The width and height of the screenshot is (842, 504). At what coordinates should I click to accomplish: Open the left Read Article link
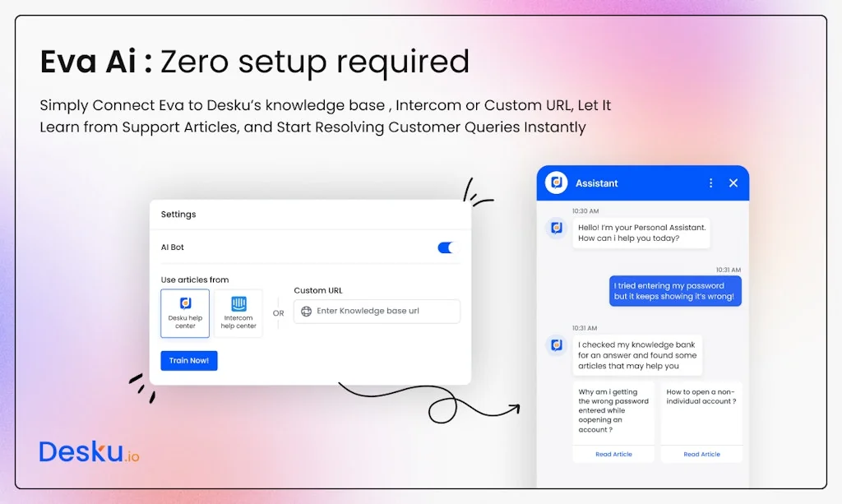tap(613, 454)
